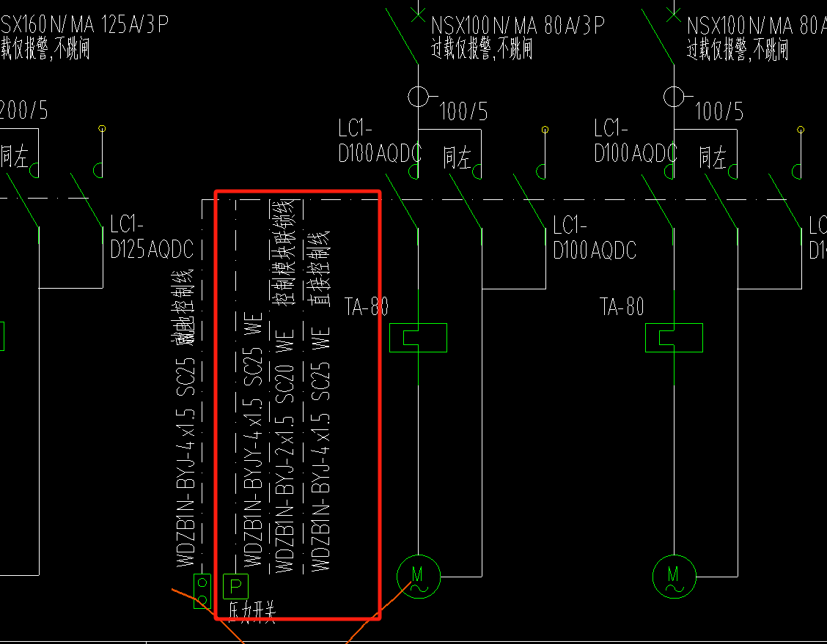Select the 压力开关 text label
This screenshot has width=827, height=644.
(252, 612)
